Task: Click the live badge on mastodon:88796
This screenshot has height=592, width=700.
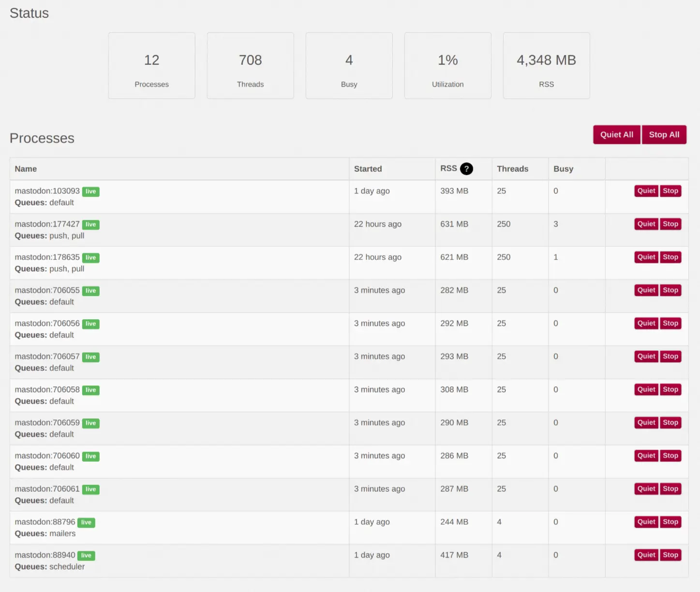Action: pyautogui.click(x=86, y=522)
